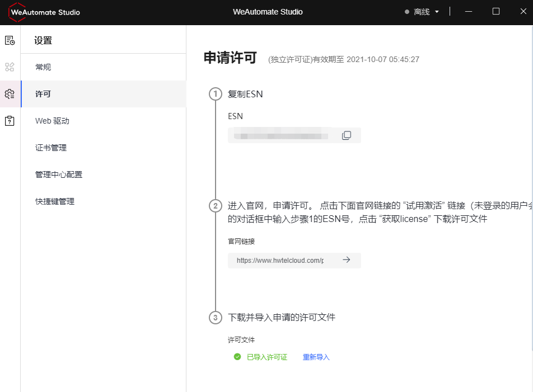Click the WeAutomate Studio logo icon
533x392 pixels.
pos(16,11)
